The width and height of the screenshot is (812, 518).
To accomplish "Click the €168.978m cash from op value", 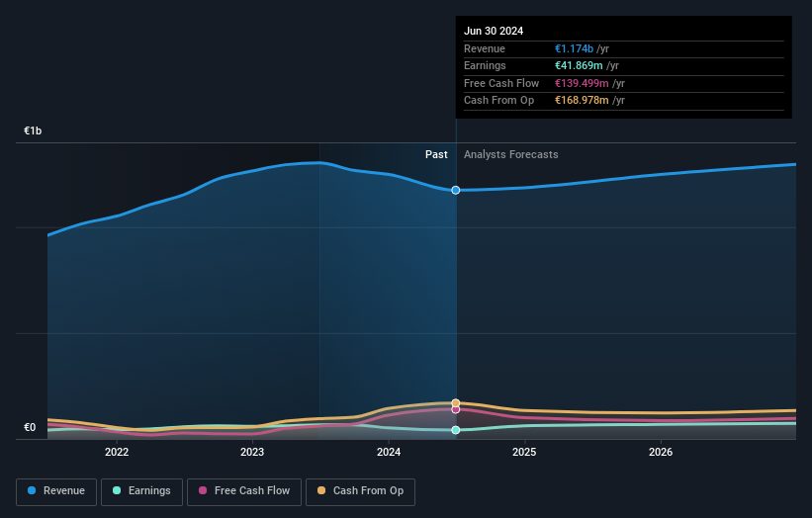I will point(582,101).
